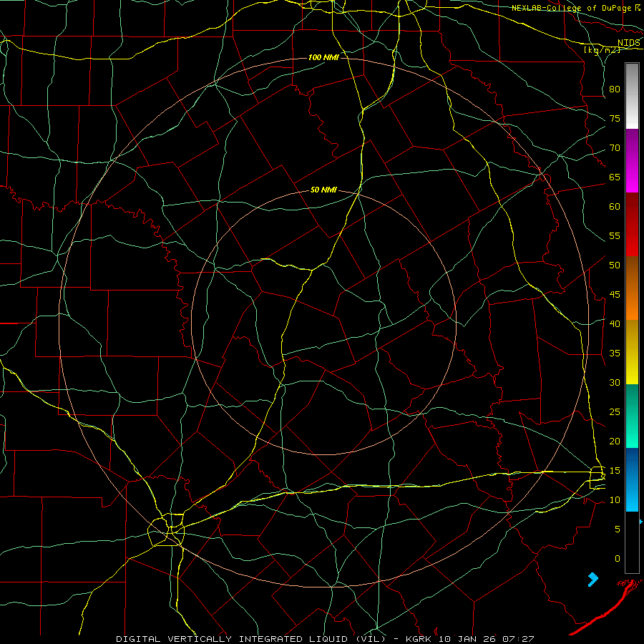Pick the brown-orange segment of the color bar
Viewport: 644px width, 644px height.
[632, 288]
